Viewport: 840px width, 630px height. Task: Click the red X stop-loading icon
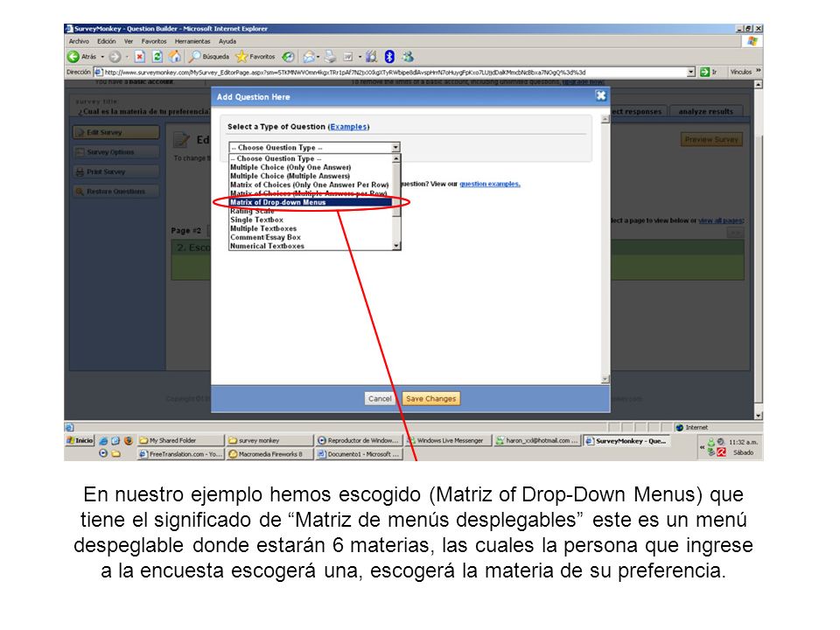tap(140, 56)
